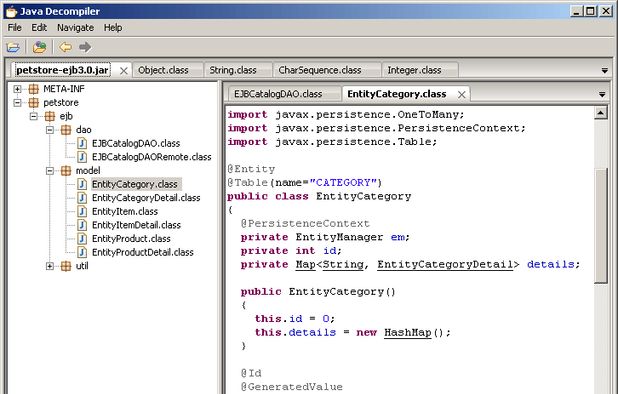Click the Open File toolbar icon

[13, 47]
